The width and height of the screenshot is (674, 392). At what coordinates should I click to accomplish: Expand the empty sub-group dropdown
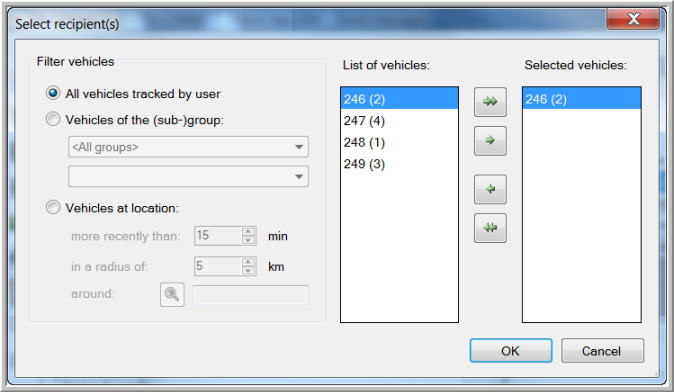(188, 176)
